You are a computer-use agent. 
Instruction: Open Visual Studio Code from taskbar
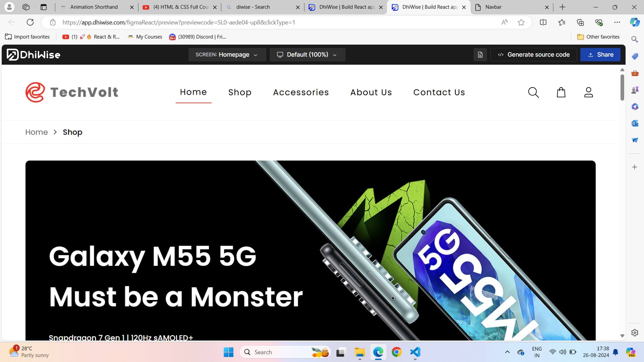[x=415, y=352]
